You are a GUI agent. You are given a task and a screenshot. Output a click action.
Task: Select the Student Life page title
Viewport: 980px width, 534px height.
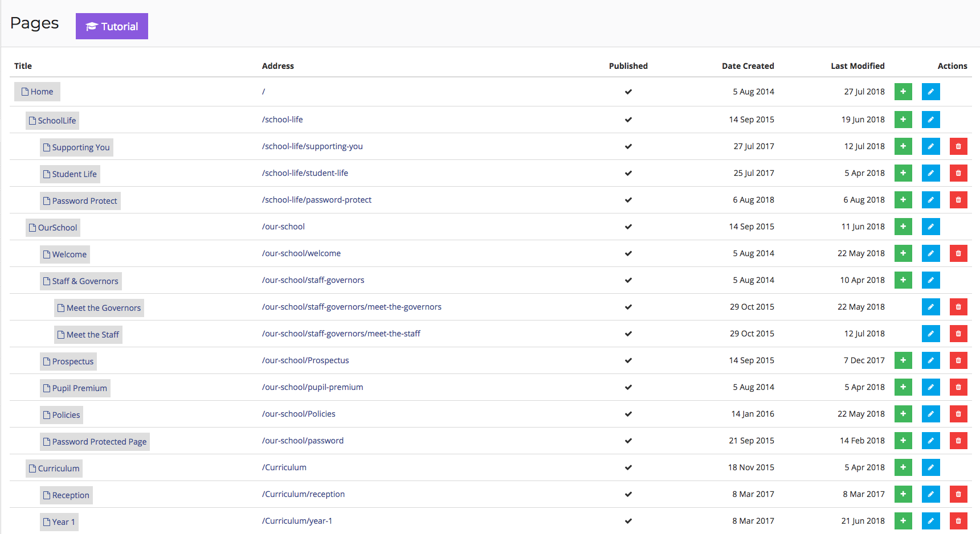coord(70,174)
